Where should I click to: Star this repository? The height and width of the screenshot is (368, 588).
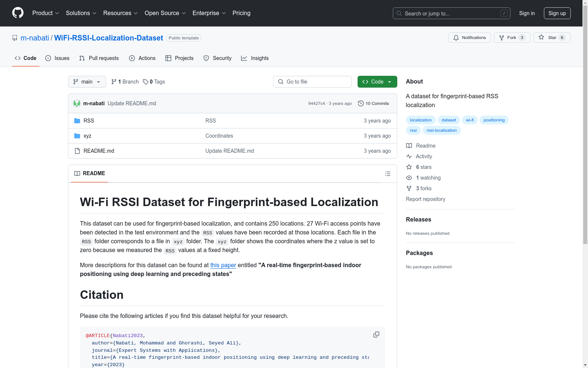(552, 38)
